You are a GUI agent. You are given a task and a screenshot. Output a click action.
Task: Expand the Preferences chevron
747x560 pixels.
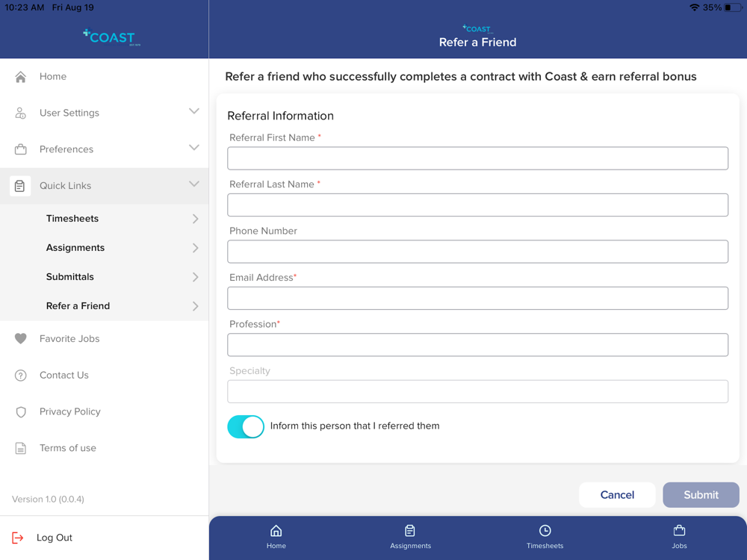[194, 148]
